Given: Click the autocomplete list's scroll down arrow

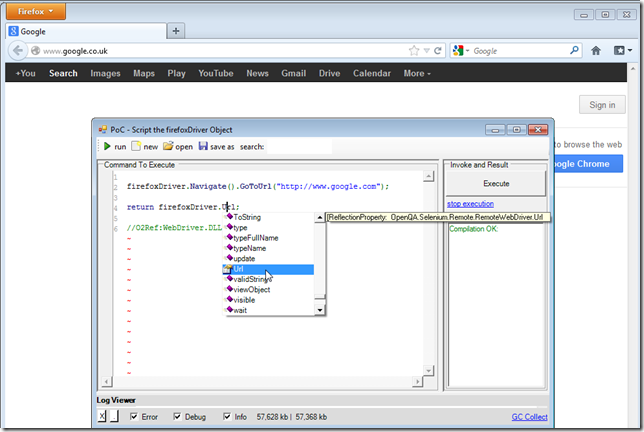Looking at the screenshot, I should click(320, 310).
